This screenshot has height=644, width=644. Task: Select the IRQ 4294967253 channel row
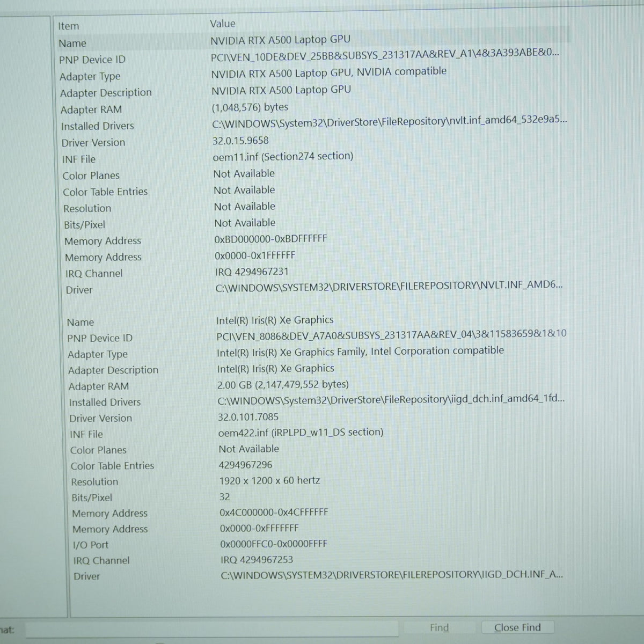coord(321,560)
